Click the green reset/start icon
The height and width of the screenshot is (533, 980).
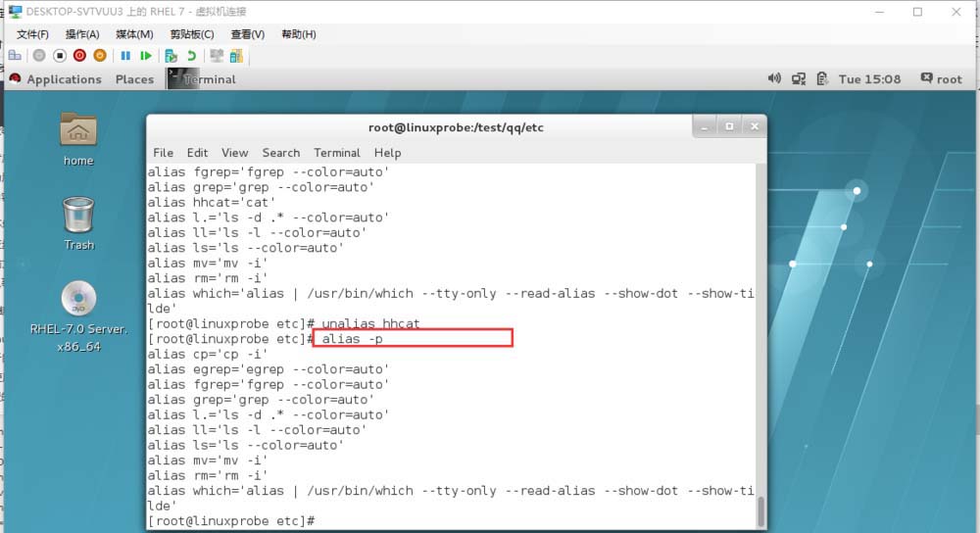(x=146, y=56)
